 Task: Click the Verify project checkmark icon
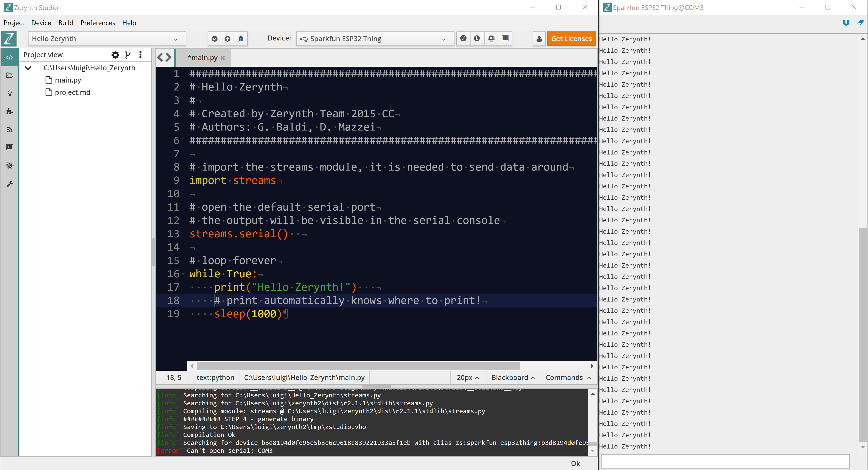(214, 39)
